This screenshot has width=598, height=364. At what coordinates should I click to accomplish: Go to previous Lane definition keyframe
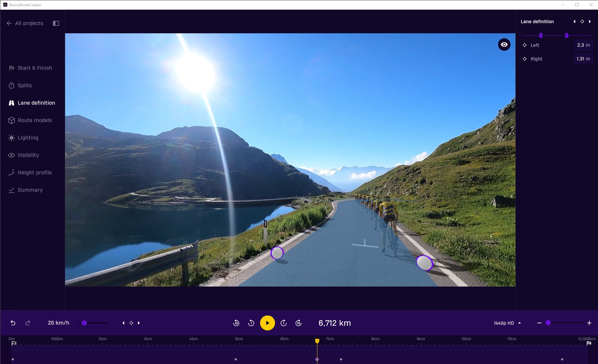pos(574,21)
